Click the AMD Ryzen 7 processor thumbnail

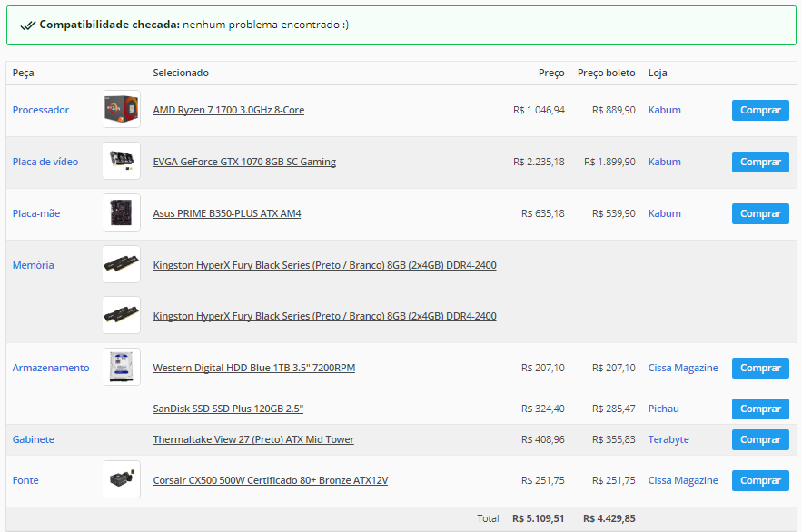click(121, 109)
